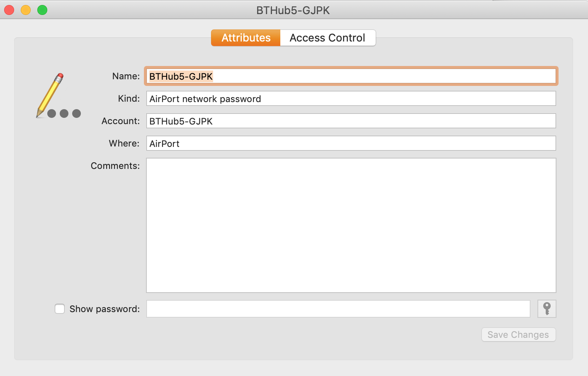This screenshot has width=588, height=376.
Task: Click the Save Changes button
Action: 518,334
